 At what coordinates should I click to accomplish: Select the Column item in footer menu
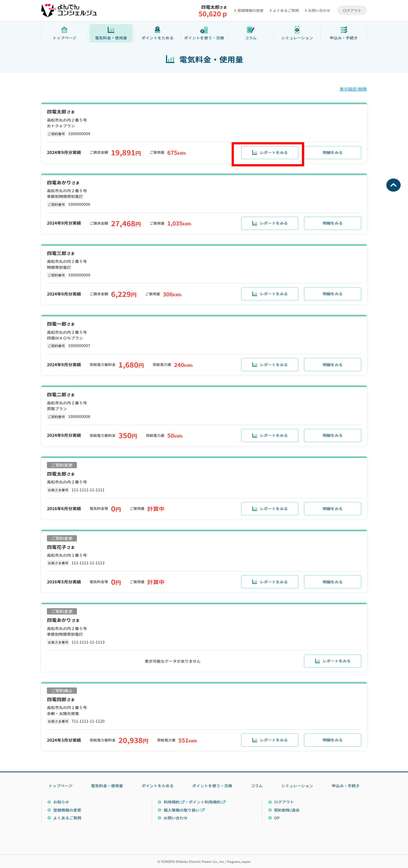[x=257, y=786]
